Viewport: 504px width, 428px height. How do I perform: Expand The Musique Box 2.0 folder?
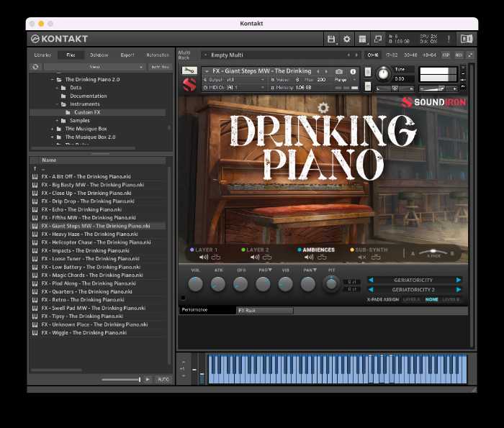click(x=53, y=137)
